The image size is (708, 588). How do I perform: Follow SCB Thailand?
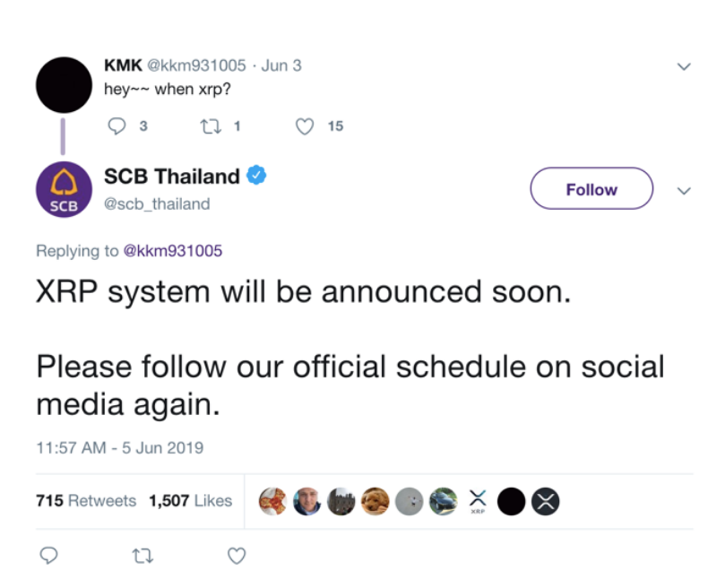591,188
